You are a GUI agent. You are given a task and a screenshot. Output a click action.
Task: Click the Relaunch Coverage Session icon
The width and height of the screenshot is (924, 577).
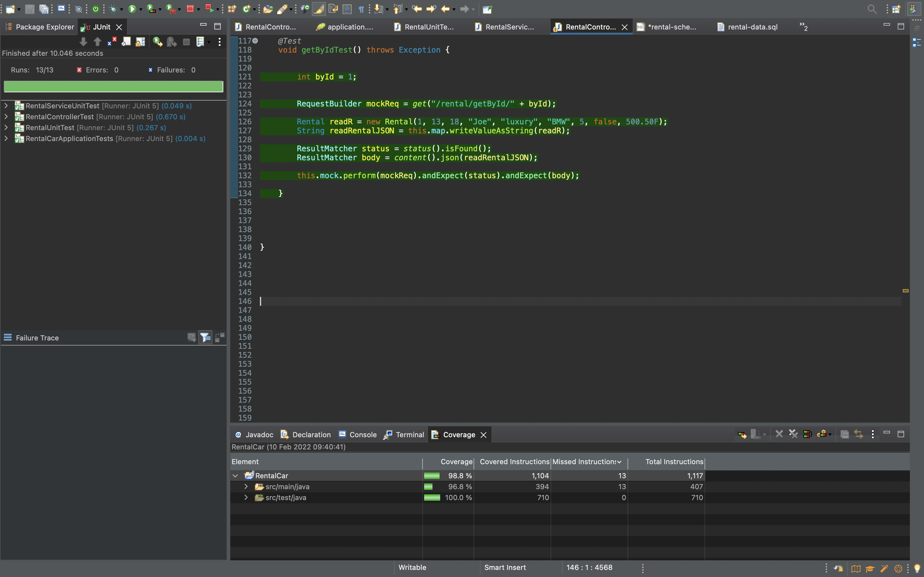[742, 434]
